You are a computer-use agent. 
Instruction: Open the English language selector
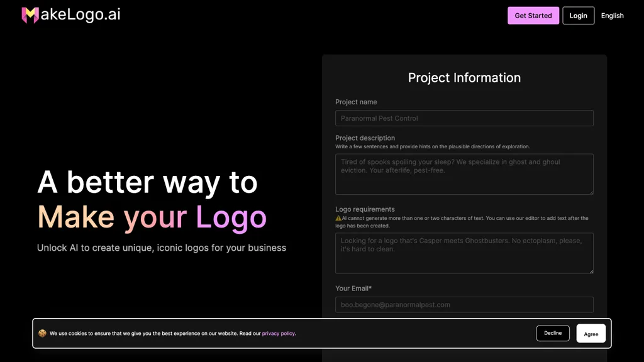(612, 16)
